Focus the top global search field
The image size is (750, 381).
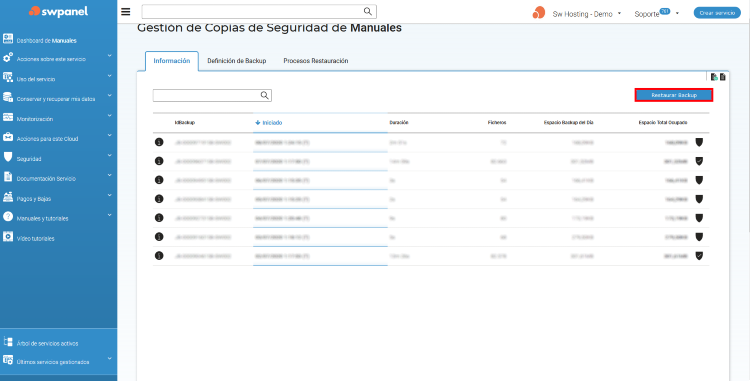(x=259, y=11)
